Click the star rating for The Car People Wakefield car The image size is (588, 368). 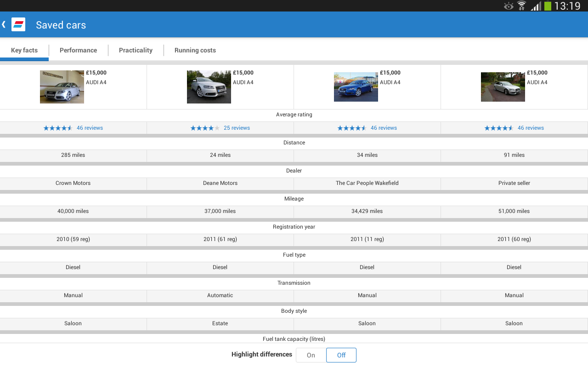(352, 128)
